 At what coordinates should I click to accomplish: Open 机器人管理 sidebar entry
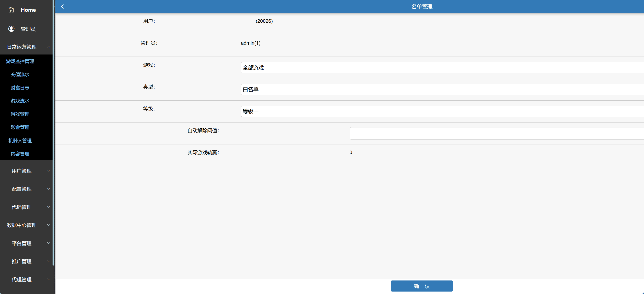[20, 141]
